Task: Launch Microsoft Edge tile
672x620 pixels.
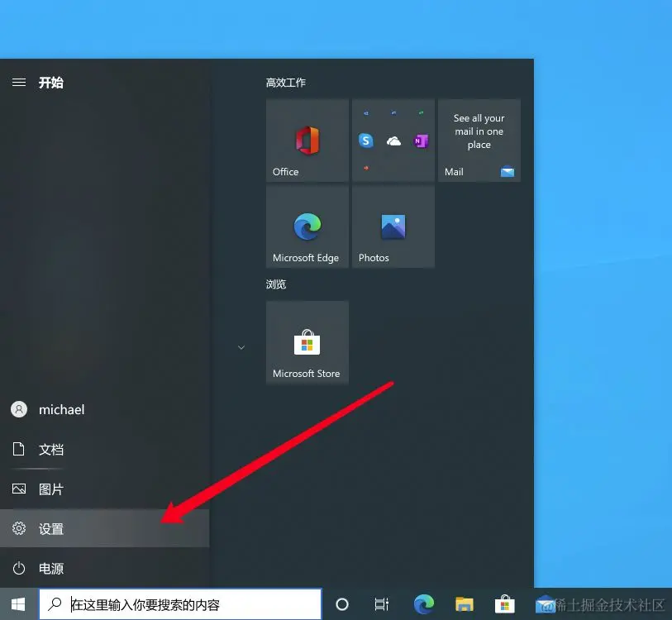Action: (x=307, y=227)
